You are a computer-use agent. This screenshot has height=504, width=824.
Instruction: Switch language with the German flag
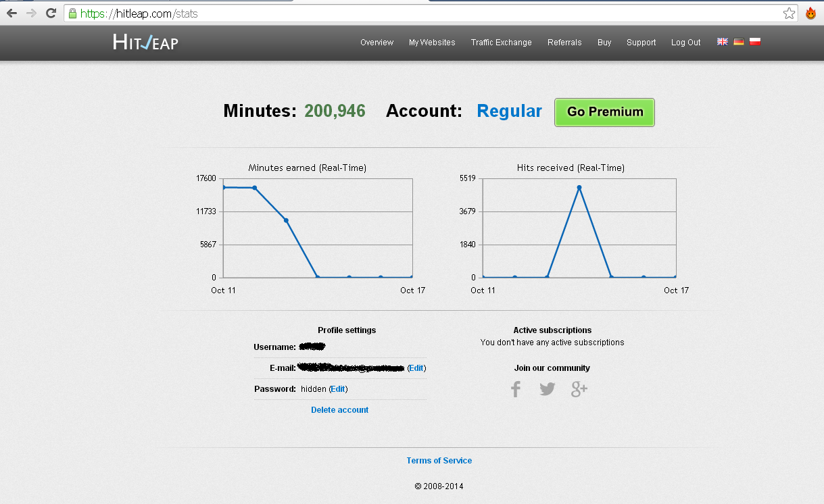(x=739, y=42)
